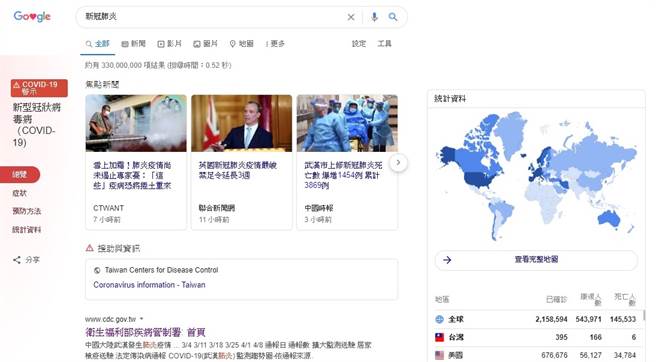Screen dimensions: 656x362
Task: Switch to the 圖片 tab
Action: tap(205, 44)
